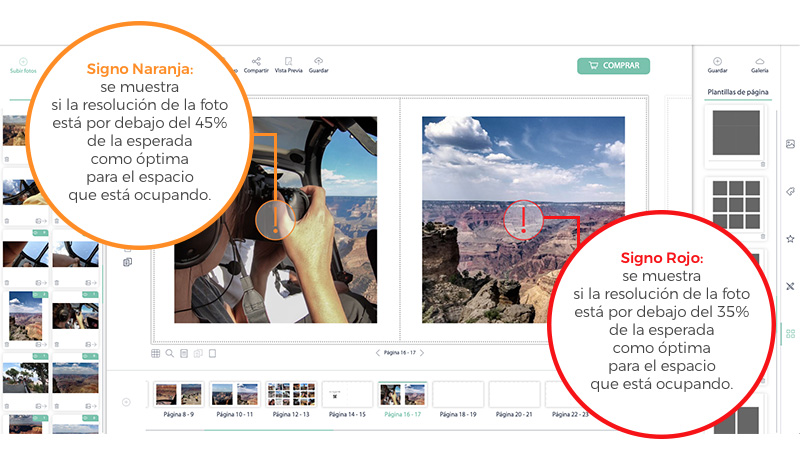
Task: Delete the portrait canyon library photo via trash
Action: tap(7, 345)
